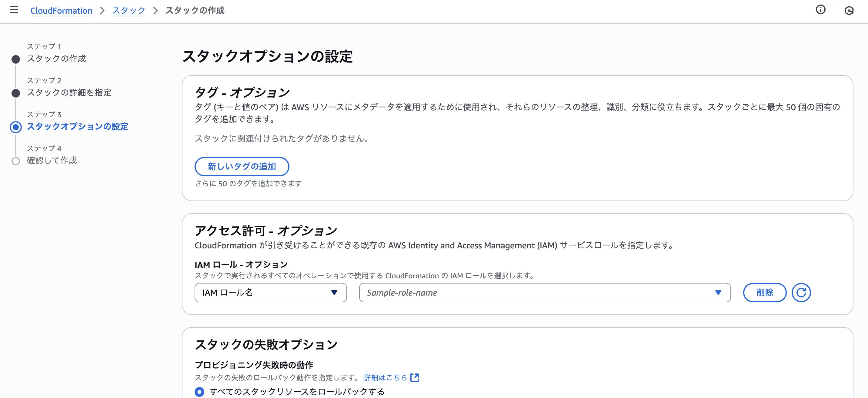Click スタックの作成 breadcrumb text
Screen dimensions: 868x398
point(195,11)
